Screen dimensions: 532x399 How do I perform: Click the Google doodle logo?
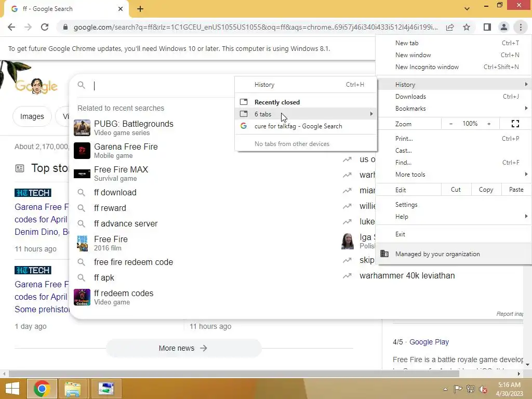tap(36, 86)
